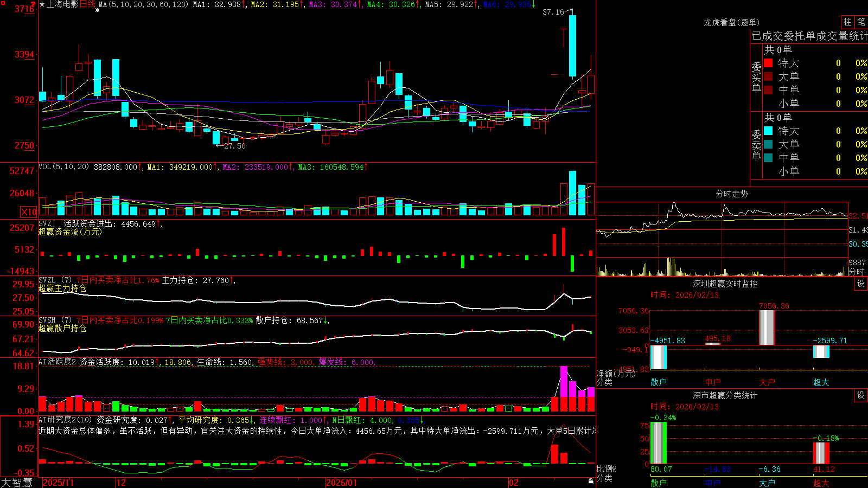
Task: Click the 超赢散户持仓 label
Action: tap(62, 328)
